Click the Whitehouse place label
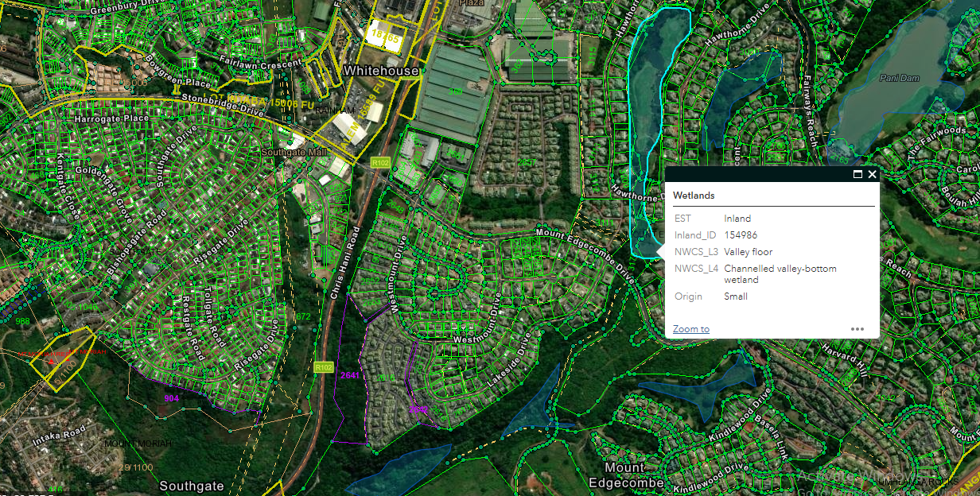 click(381, 72)
